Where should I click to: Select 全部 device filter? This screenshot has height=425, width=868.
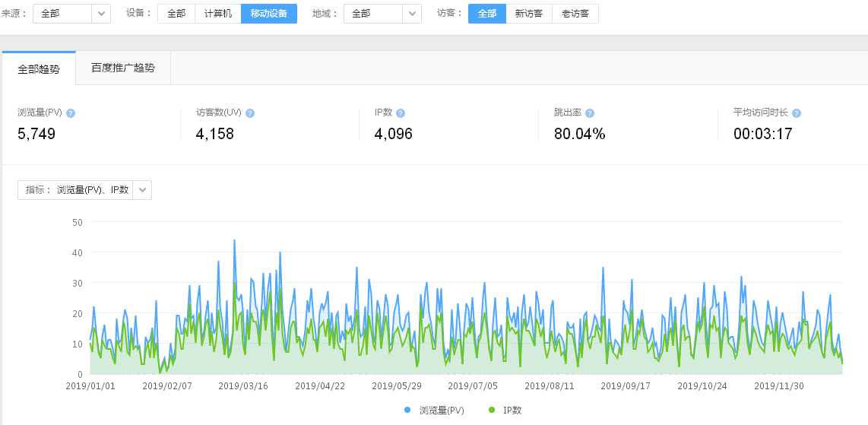coord(176,13)
